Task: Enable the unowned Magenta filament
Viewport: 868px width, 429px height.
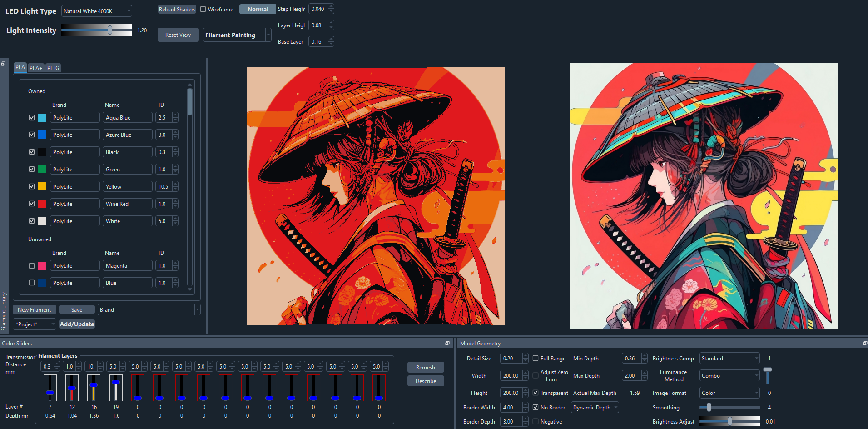Action: pyautogui.click(x=32, y=265)
